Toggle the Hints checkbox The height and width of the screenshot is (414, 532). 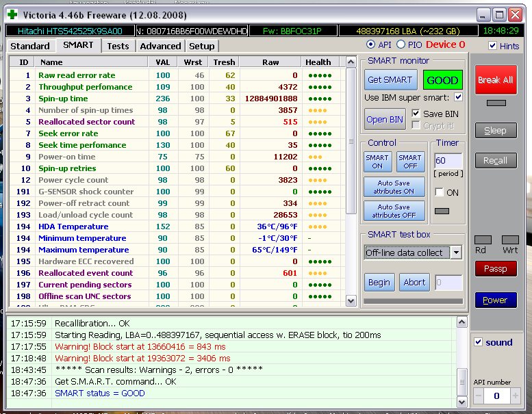(493, 45)
